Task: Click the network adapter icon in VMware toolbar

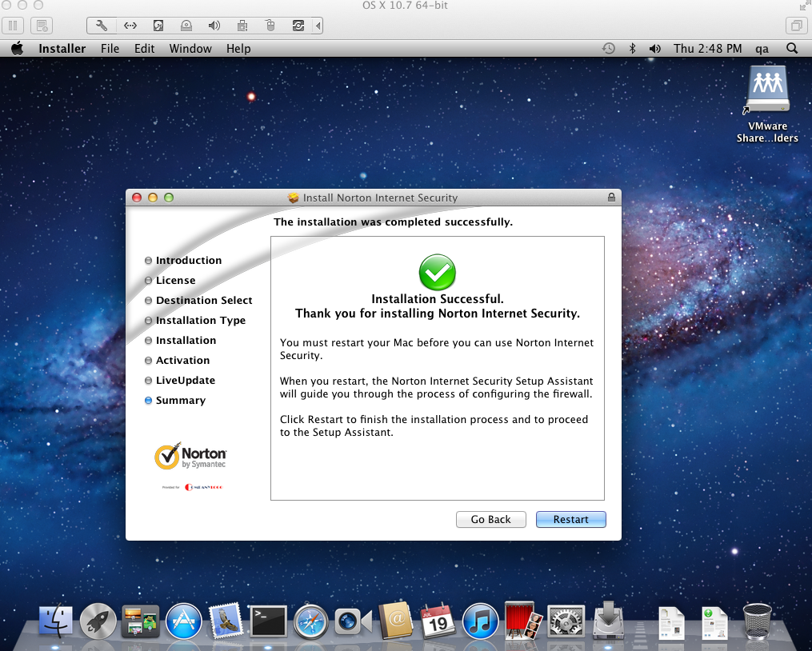Action: tap(130, 26)
